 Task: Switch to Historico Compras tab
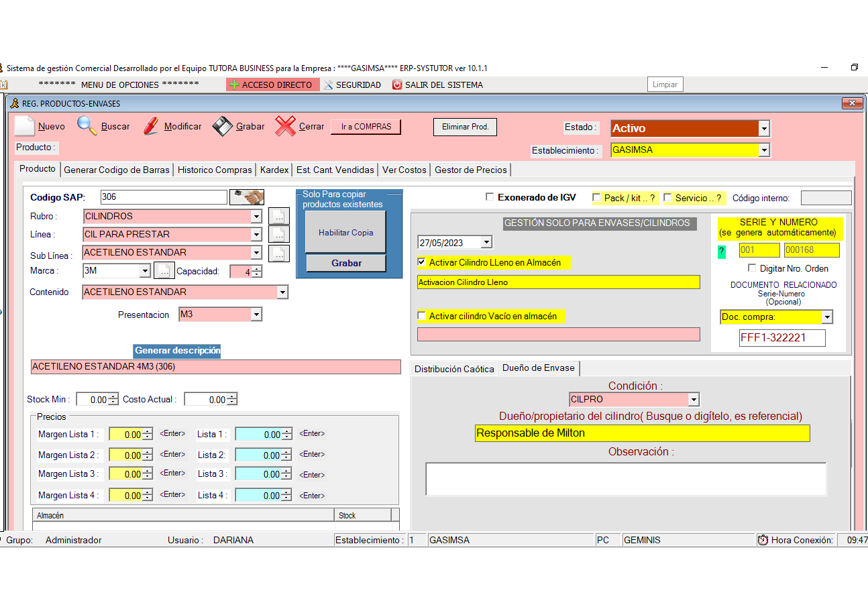point(215,170)
